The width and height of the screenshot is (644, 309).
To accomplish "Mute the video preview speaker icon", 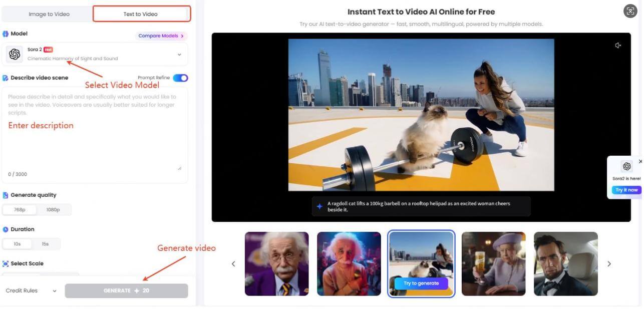I will pyautogui.click(x=618, y=45).
